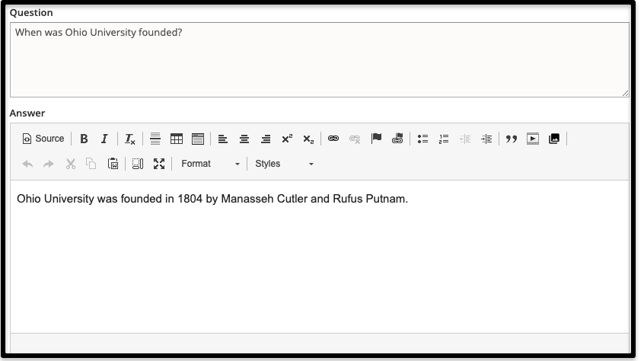This screenshot has height=361, width=644.
Task: Align text to center
Action: (x=244, y=139)
